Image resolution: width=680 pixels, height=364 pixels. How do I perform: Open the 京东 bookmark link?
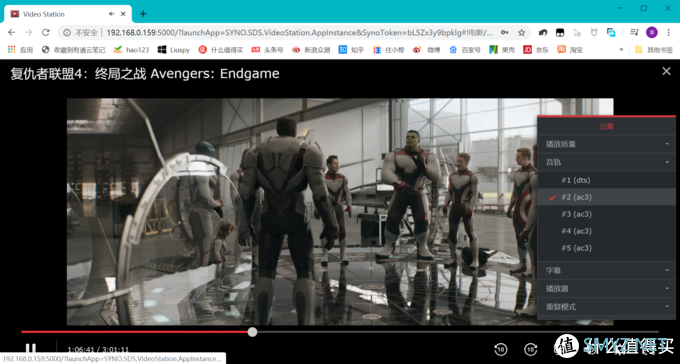click(536, 50)
